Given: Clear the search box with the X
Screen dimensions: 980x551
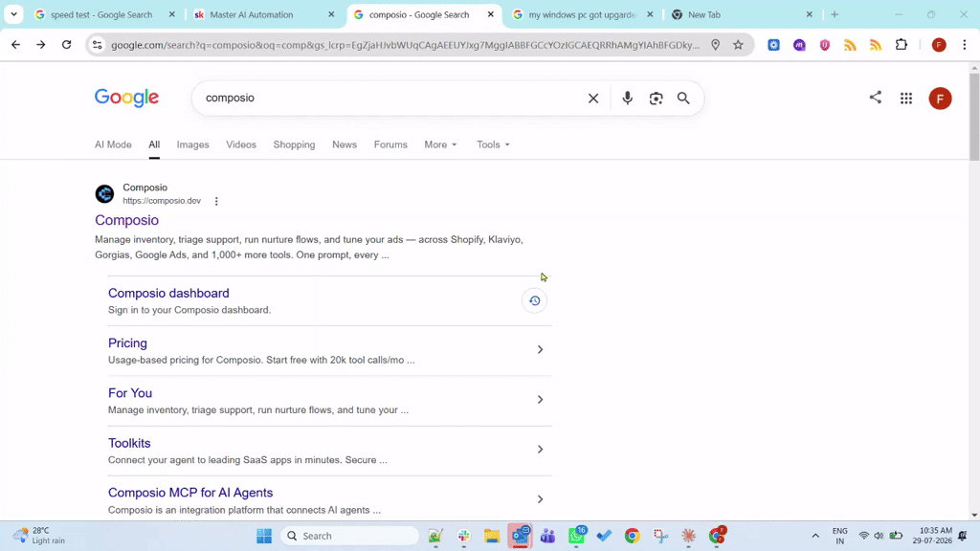Looking at the screenshot, I should click(593, 99).
